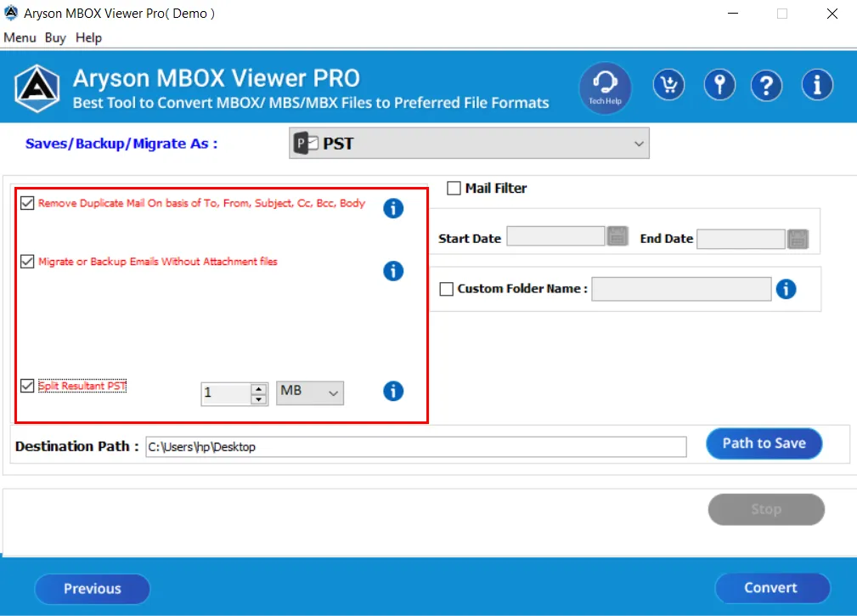Screen dimensions: 857x616
Task: Click the Start Date input field
Action: (x=555, y=236)
